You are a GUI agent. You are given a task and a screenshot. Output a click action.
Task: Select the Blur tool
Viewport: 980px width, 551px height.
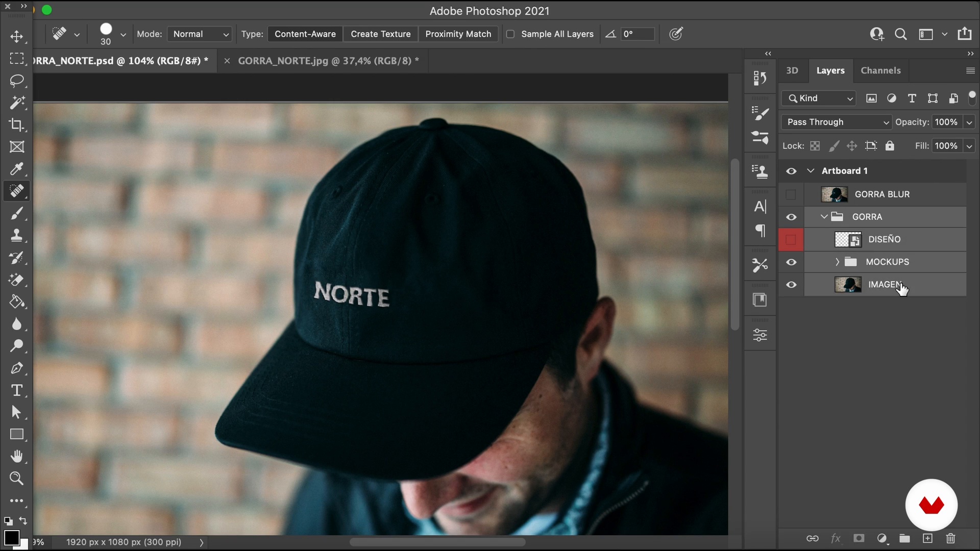pyautogui.click(x=17, y=324)
